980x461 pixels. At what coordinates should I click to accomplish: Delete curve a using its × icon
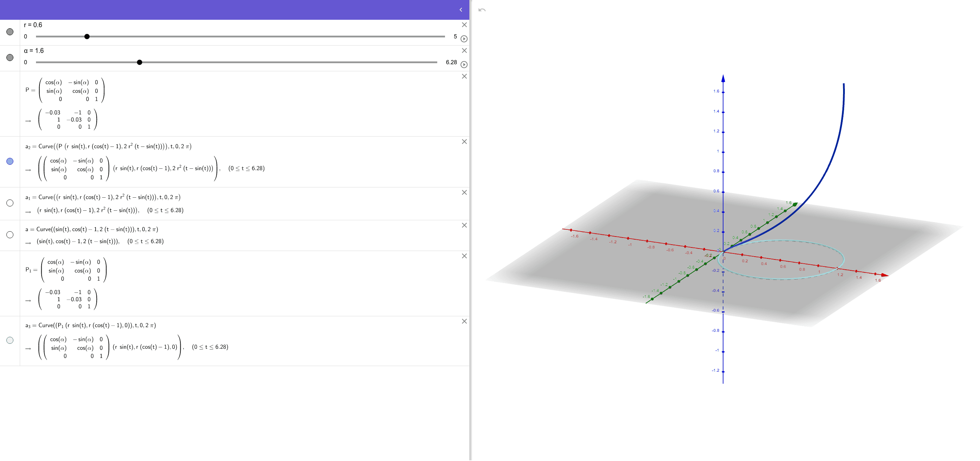(464, 224)
